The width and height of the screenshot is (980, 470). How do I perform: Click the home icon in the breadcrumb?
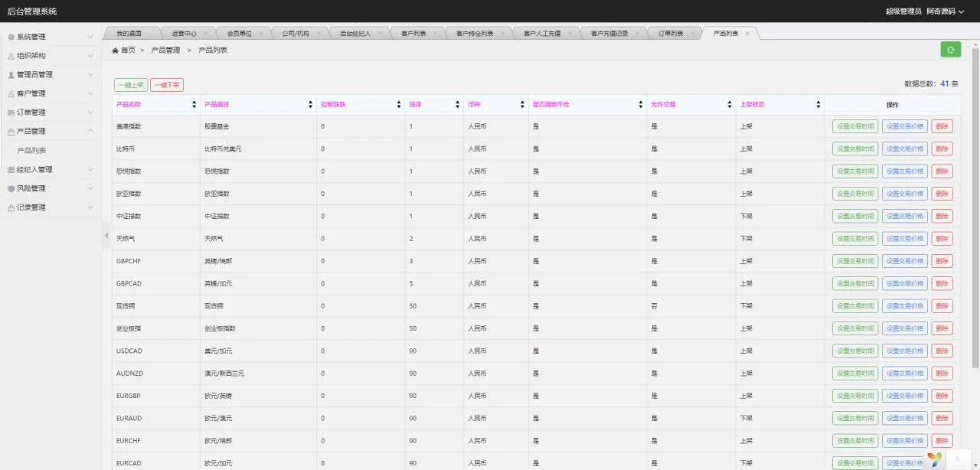115,51
